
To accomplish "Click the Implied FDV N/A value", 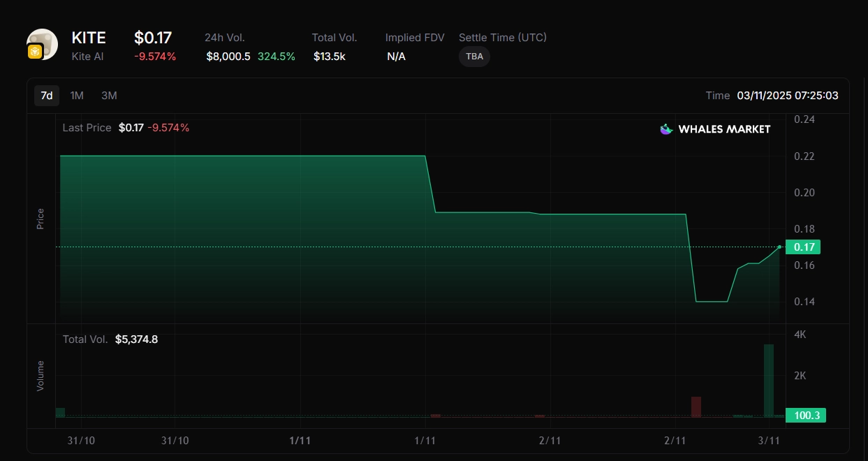I will tap(396, 56).
